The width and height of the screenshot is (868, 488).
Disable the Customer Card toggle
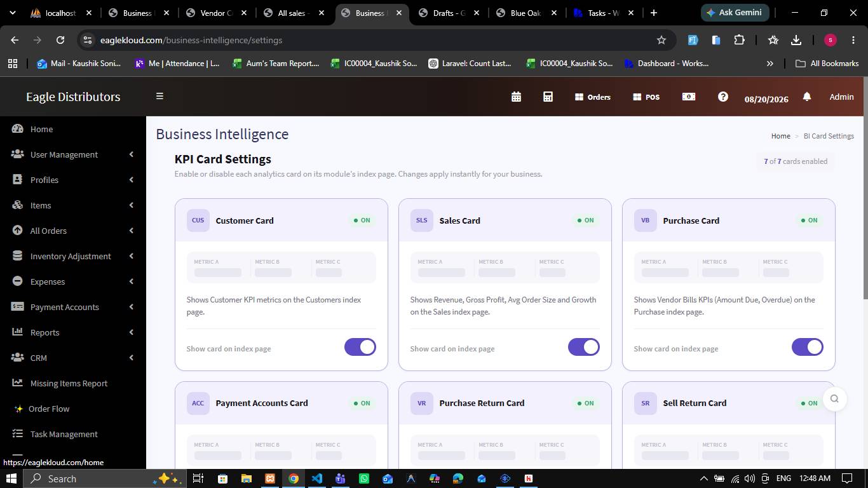360,347
